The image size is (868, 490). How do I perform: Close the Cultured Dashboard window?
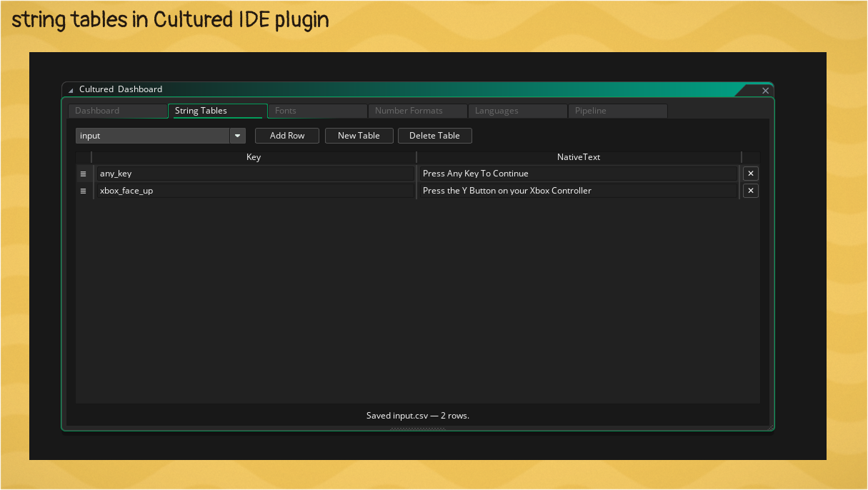[x=765, y=91]
